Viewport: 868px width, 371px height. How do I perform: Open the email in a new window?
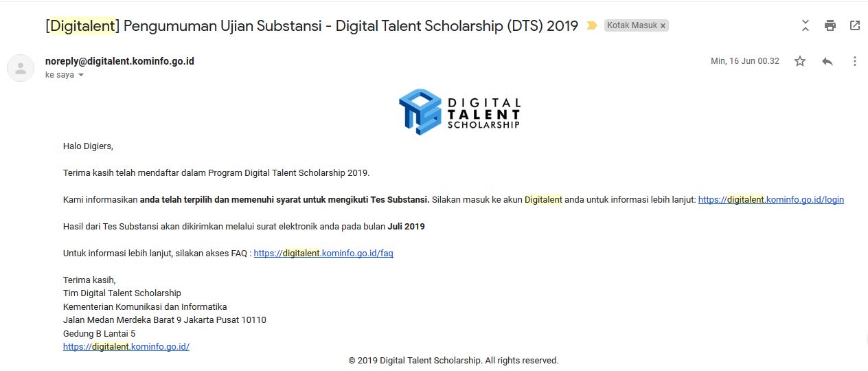(x=855, y=26)
